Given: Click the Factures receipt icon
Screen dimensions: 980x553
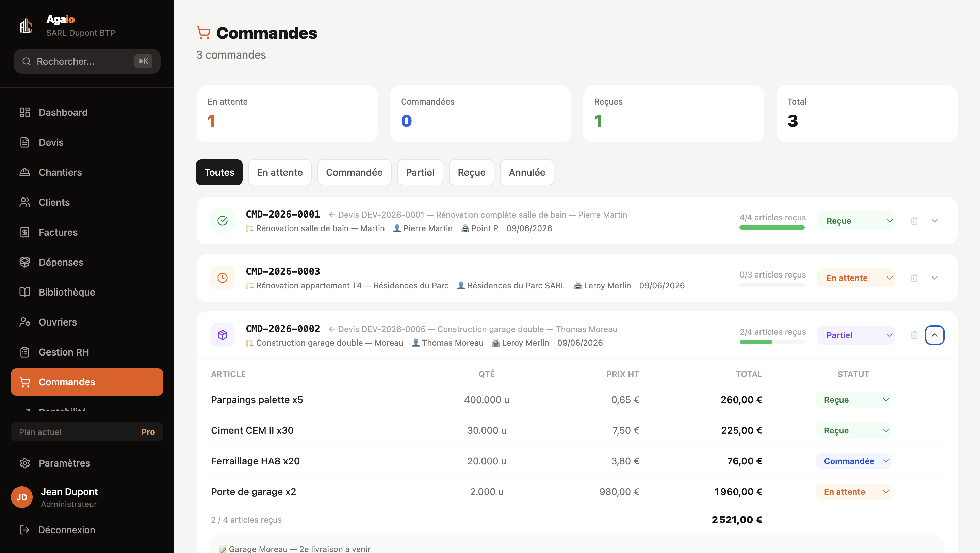Looking at the screenshot, I should pos(25,232).
